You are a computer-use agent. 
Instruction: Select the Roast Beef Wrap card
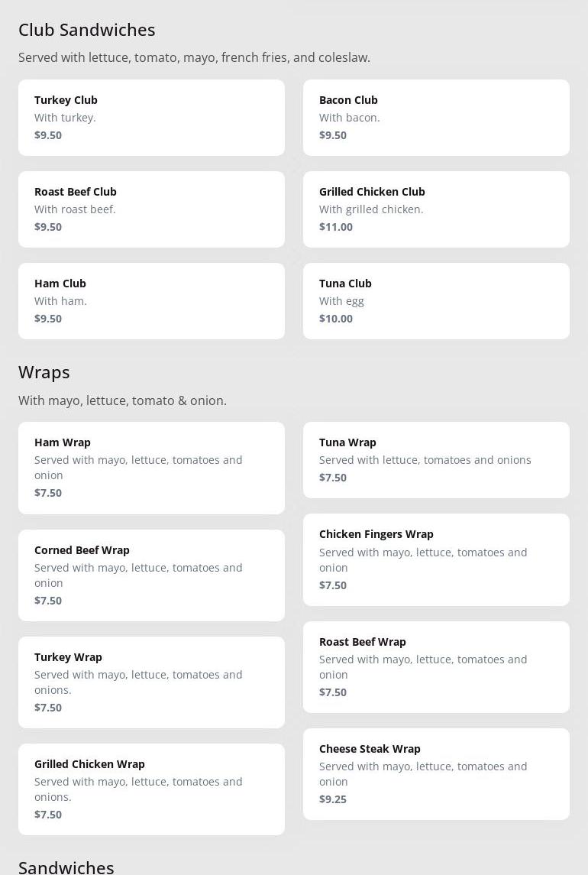[436, 667]
